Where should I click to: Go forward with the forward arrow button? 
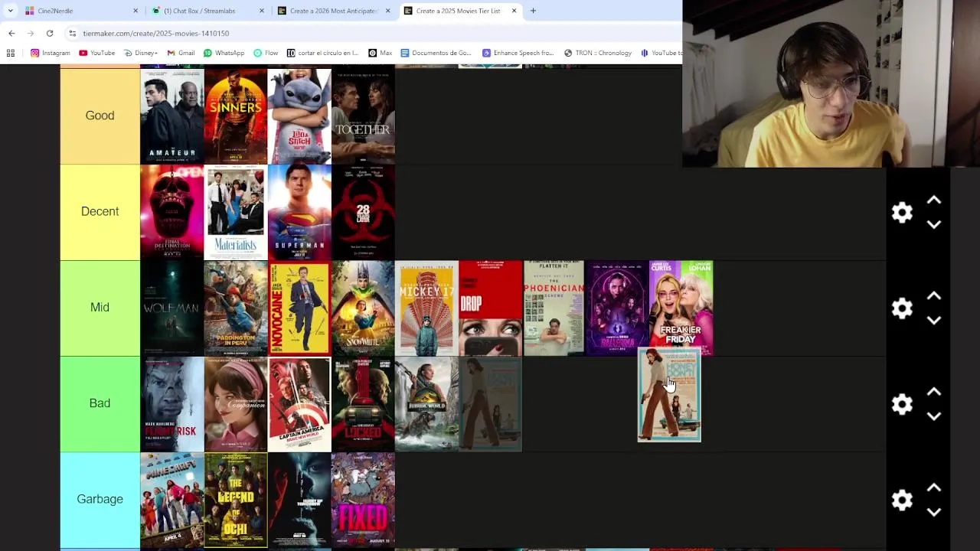click(x=31, y=33)
